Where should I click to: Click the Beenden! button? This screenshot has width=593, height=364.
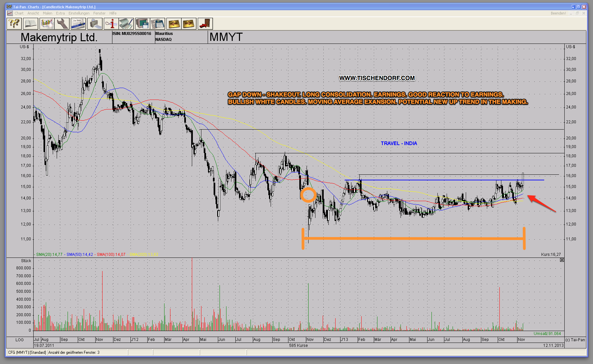click(x=558, y=13)
